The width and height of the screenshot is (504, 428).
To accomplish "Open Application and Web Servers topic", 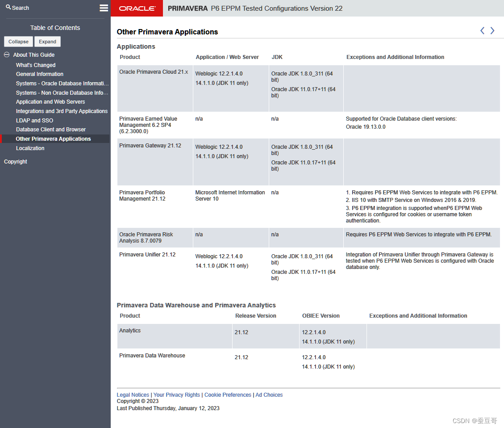I will tap(50, 101).
